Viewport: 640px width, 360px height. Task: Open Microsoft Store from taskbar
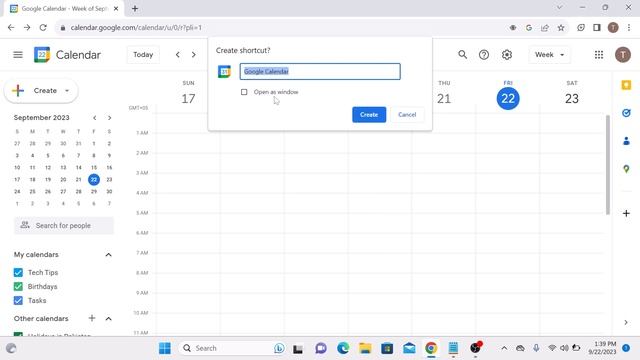[x=387, y=348]
